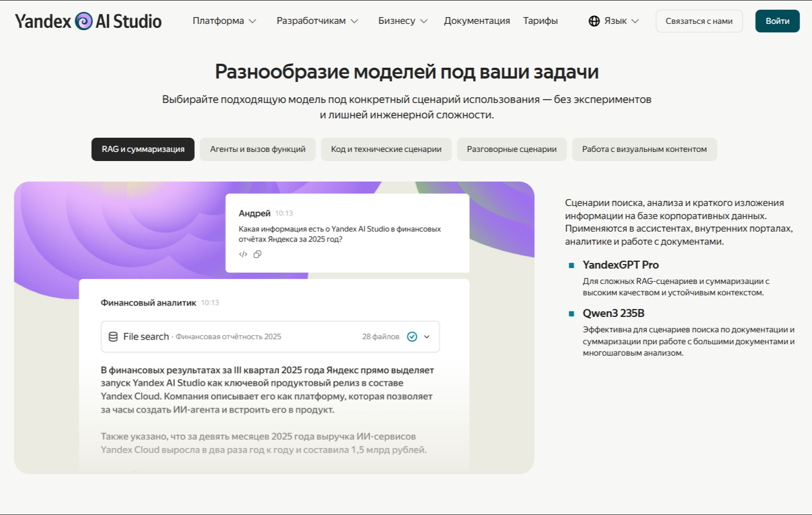Expand the File search results chevron
Screen dimensions: 812x515
(x=427, y=337)
